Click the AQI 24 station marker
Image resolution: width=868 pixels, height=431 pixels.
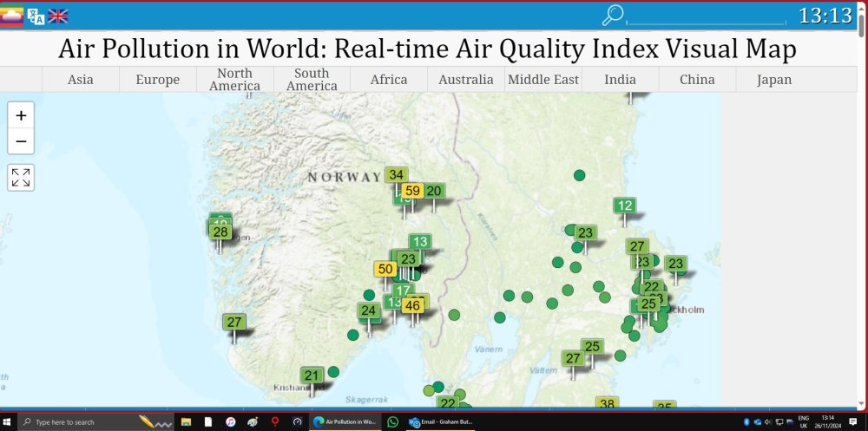pyautogui.click(x=369, y=311)
